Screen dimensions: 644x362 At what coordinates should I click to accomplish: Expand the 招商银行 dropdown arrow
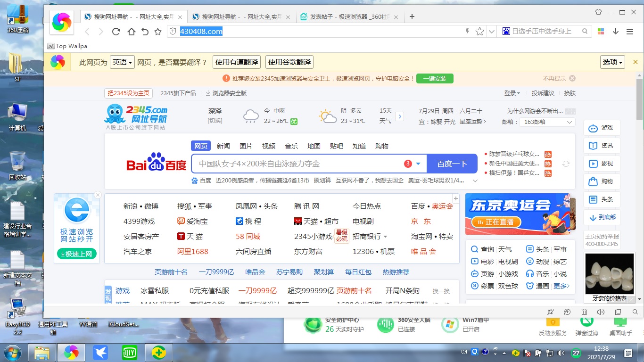pyautogui.click(x=385, y=237)
